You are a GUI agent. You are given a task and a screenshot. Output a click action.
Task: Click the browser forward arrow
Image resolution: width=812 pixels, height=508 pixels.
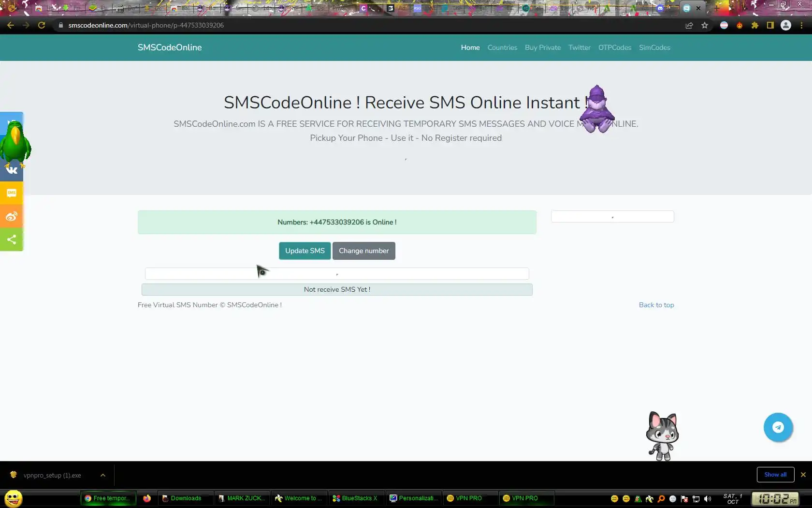pyautogui.click(x=26, y=25)
